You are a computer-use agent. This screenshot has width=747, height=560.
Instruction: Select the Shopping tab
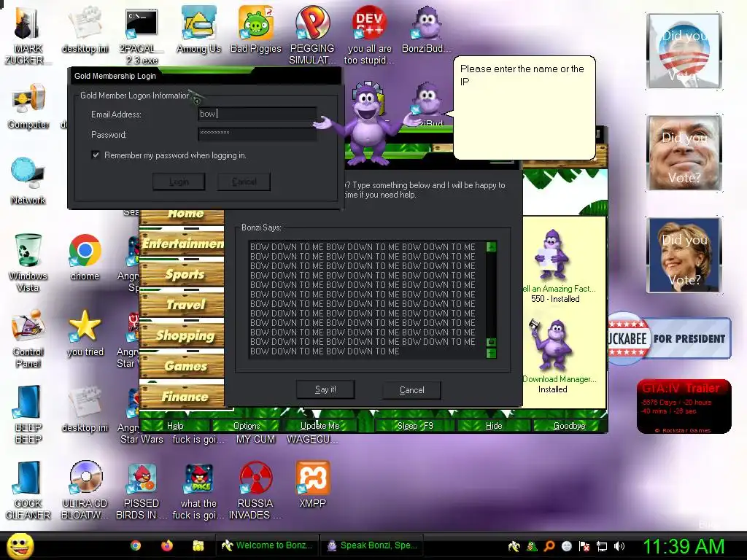pyautogui.click(x=182, y=335)
